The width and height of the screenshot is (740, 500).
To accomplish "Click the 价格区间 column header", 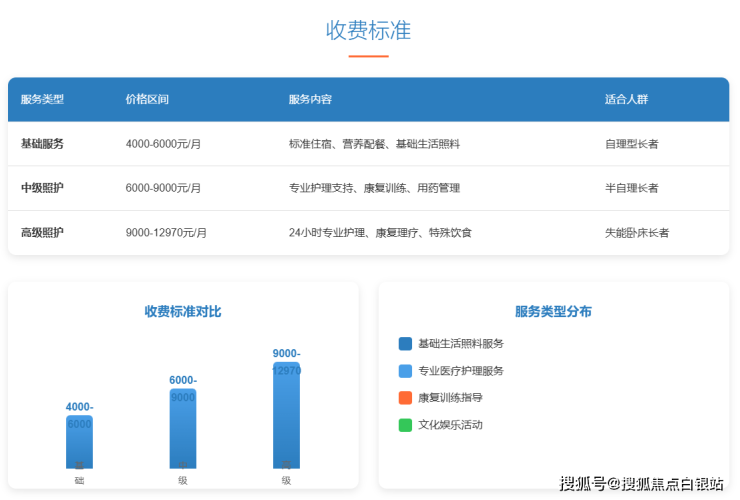I will (147, 100).
